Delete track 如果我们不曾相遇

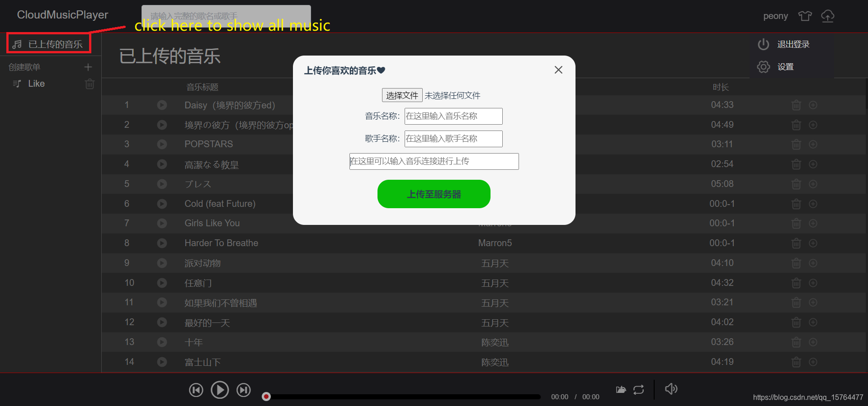pyautogui.click(x=796, y=303)
